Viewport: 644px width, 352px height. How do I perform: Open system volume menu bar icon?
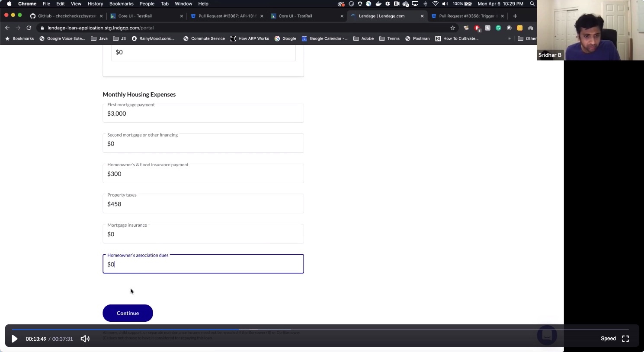coord(445,3)
